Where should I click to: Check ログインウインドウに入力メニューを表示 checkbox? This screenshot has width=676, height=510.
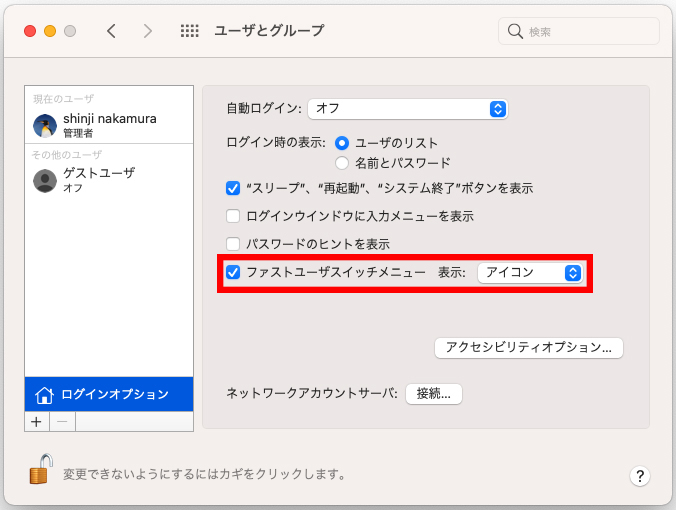coord(233,216)
